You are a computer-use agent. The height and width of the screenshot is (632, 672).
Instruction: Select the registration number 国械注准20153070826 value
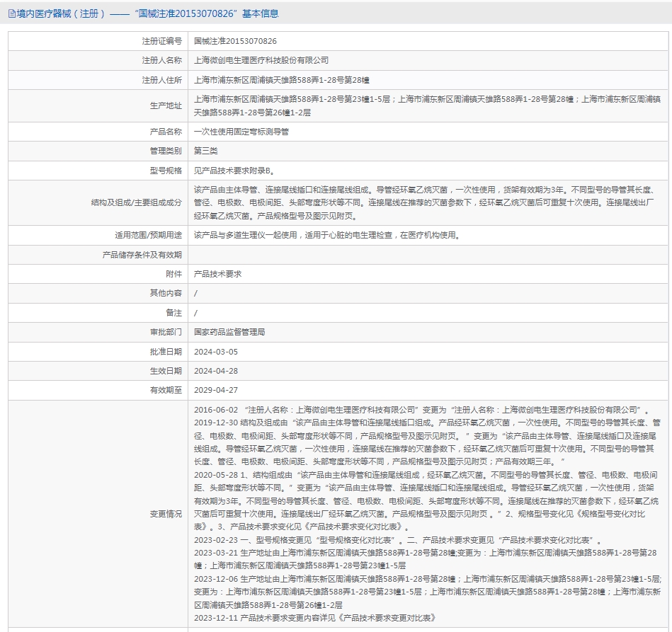point(235,41)
